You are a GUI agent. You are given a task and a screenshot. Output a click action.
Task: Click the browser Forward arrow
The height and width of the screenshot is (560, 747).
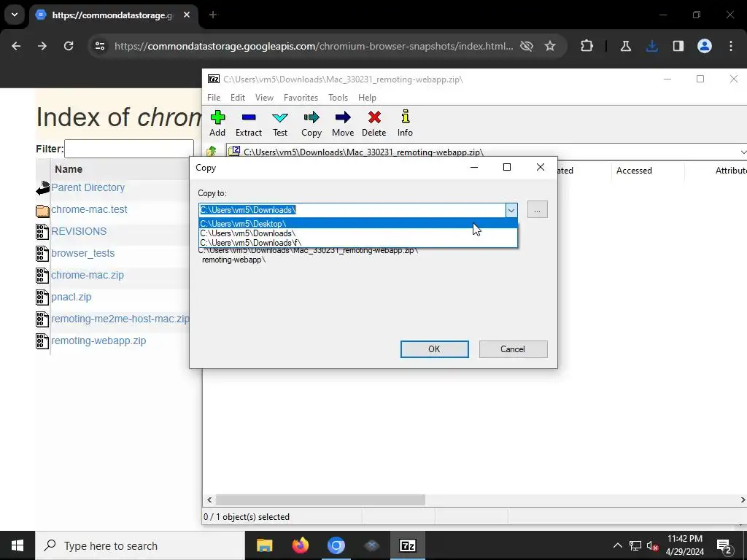pyautogui.click(x=42, y=46)
